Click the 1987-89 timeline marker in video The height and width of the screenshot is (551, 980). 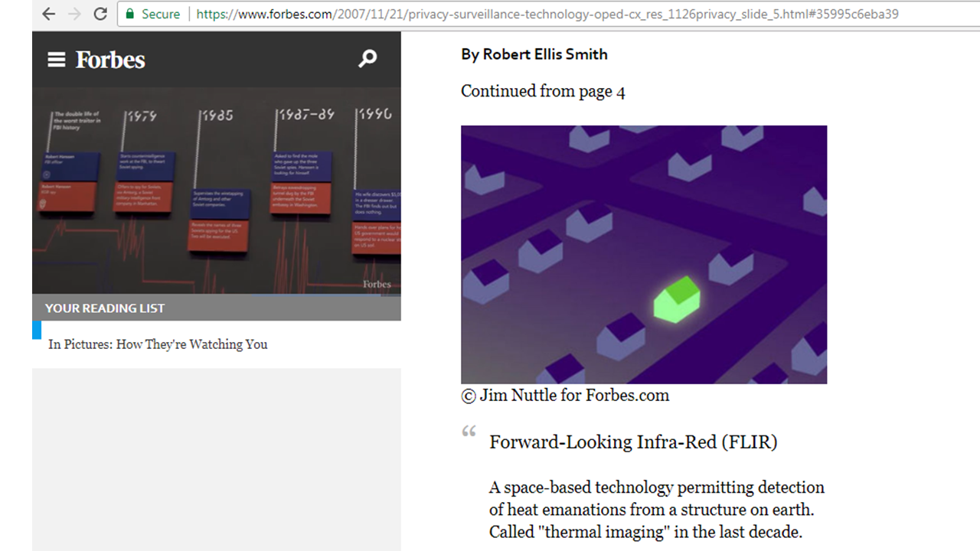click(x=306, y=115)
